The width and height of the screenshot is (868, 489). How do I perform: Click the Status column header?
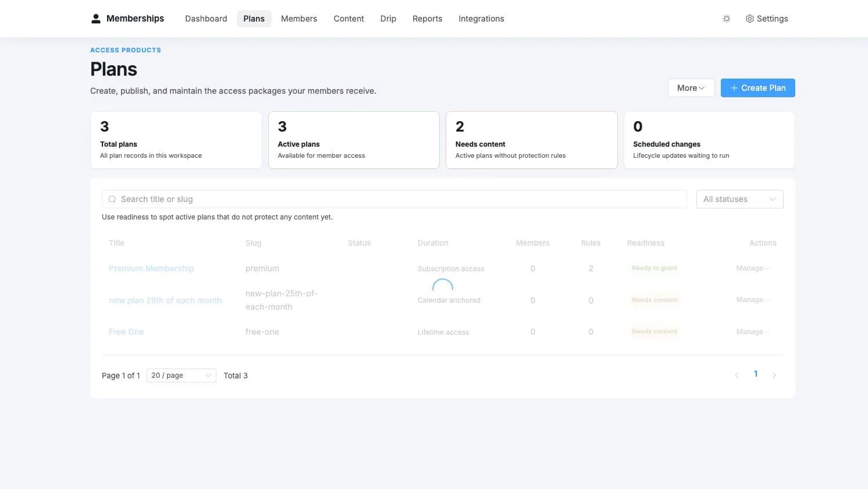pyautogui.click(x=360, y=243)
